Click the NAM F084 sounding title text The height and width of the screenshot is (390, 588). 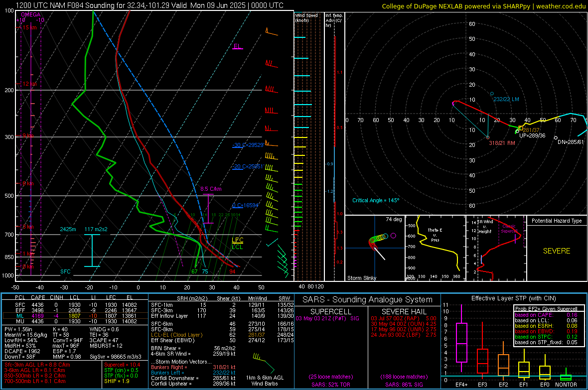pyautogui.click(x=150, y=5)
